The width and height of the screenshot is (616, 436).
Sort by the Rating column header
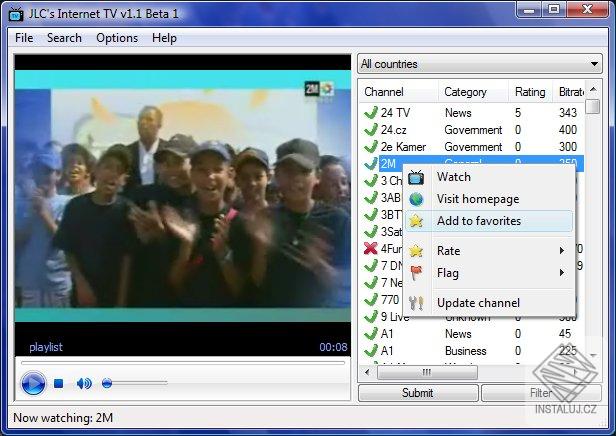530,92
